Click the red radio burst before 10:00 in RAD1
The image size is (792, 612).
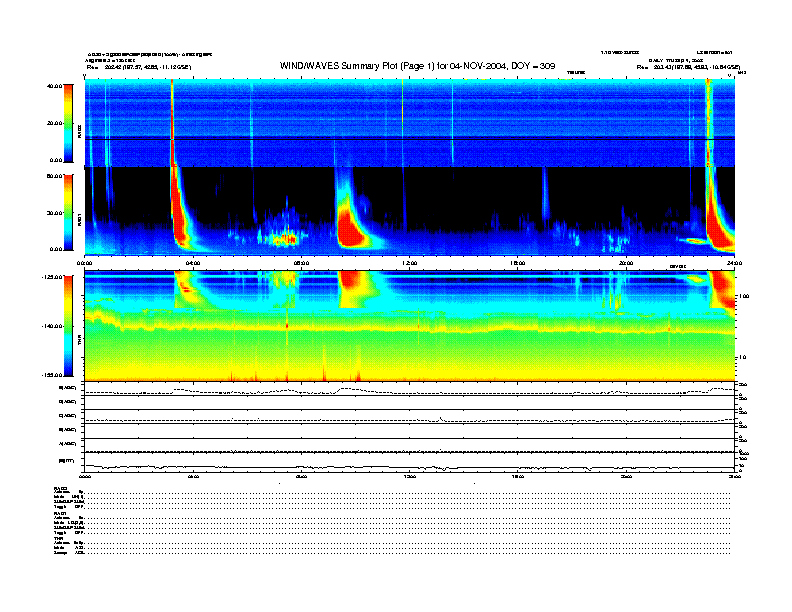click(351, 225)
